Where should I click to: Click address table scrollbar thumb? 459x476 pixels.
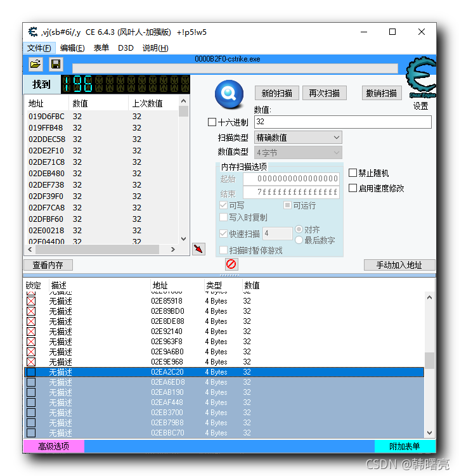(x=429, y=361)
